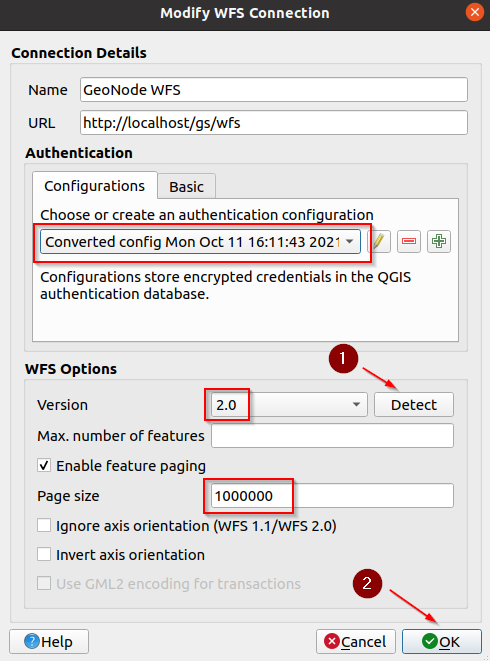Viewport: 490px width, 661px height.
Task: Click into the URL input field
Action: pyautogui.click(x=274, y=123)
